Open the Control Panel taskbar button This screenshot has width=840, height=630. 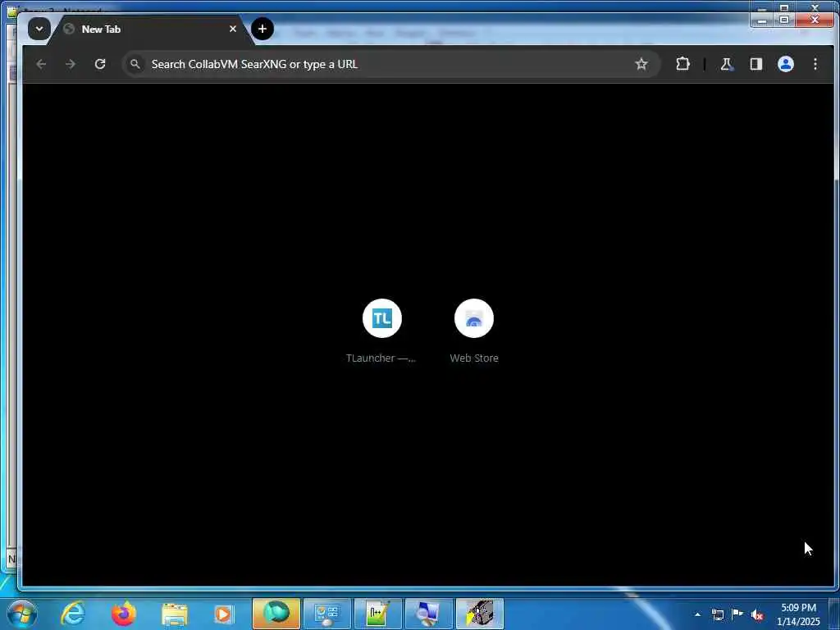[x=326, y=614]
